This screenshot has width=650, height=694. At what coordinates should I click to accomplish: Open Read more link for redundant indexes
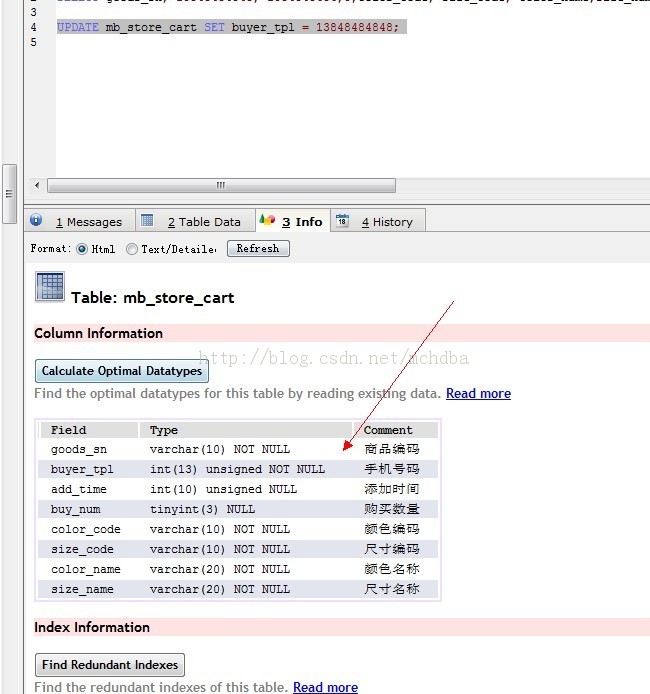325,687
